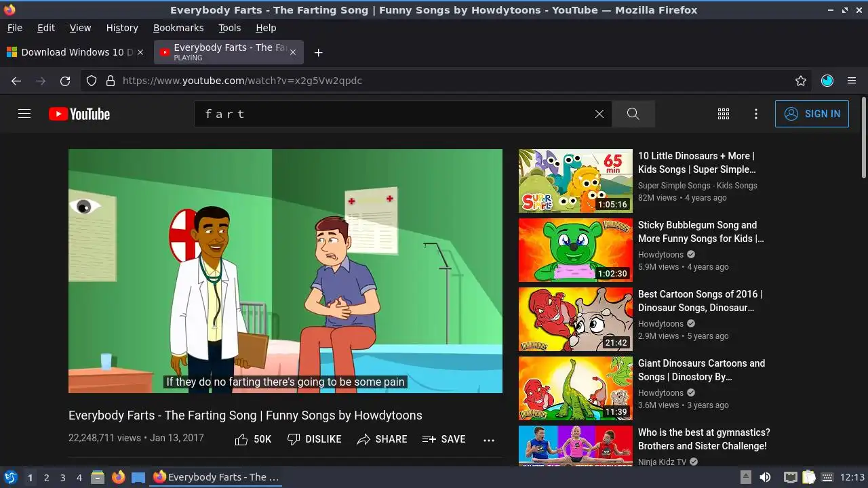Open the best at gymnastics thumbnail

pyautogui.click(x=576, y=446)
